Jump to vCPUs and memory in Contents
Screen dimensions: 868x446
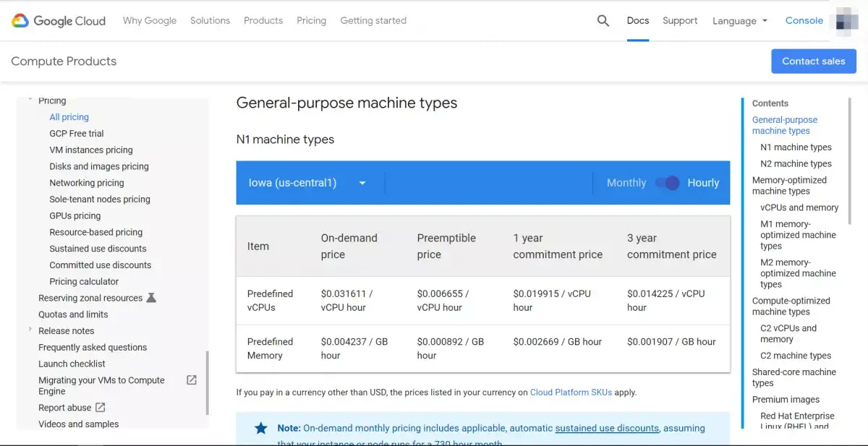[x=799, y=207]
